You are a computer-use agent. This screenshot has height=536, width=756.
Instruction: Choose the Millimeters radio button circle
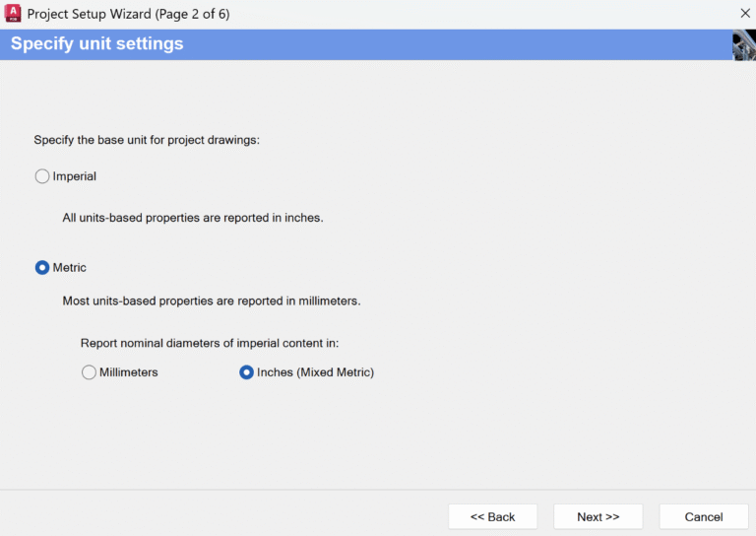pyautogui.click(x=89, y=372)
